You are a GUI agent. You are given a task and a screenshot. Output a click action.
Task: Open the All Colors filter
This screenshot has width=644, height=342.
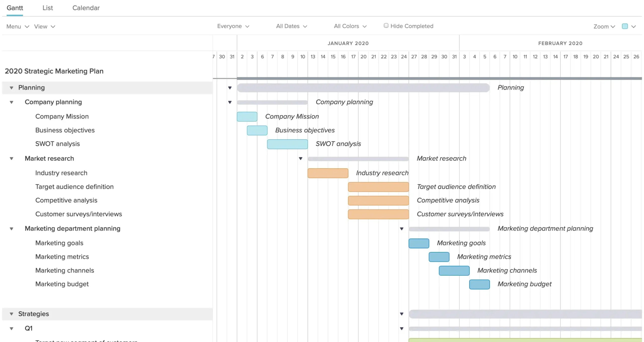pyautogui.click(x=350, y=26)
